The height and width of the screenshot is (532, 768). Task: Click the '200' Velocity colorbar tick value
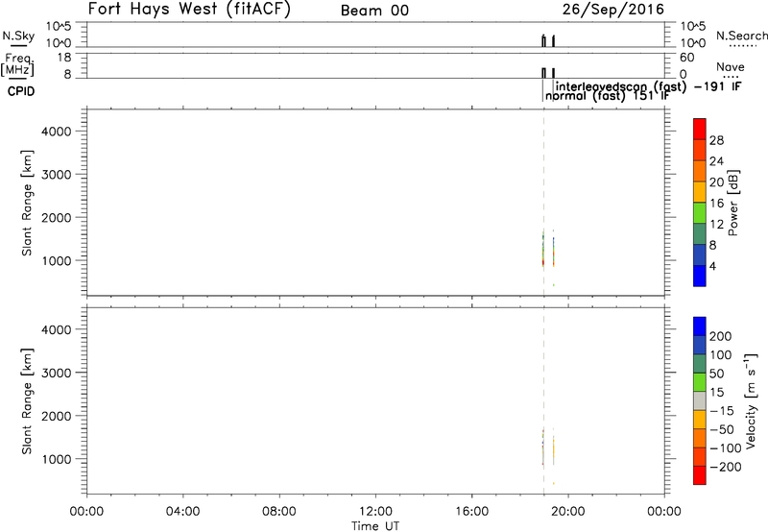pyautogui.click(x=721, y=336)
